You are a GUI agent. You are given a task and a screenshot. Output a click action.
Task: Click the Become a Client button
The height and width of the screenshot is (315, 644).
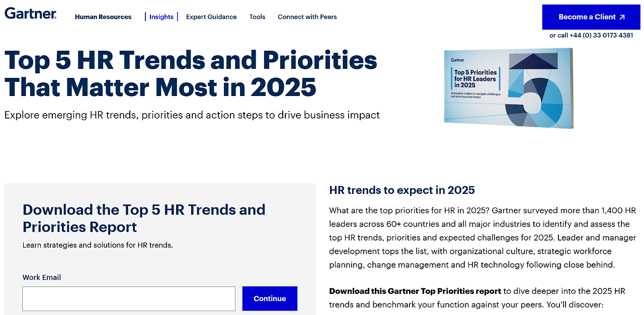pos(592,17)
